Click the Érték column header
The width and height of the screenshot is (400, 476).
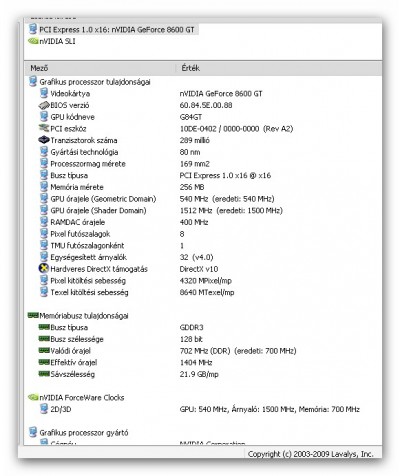[191, 68]
